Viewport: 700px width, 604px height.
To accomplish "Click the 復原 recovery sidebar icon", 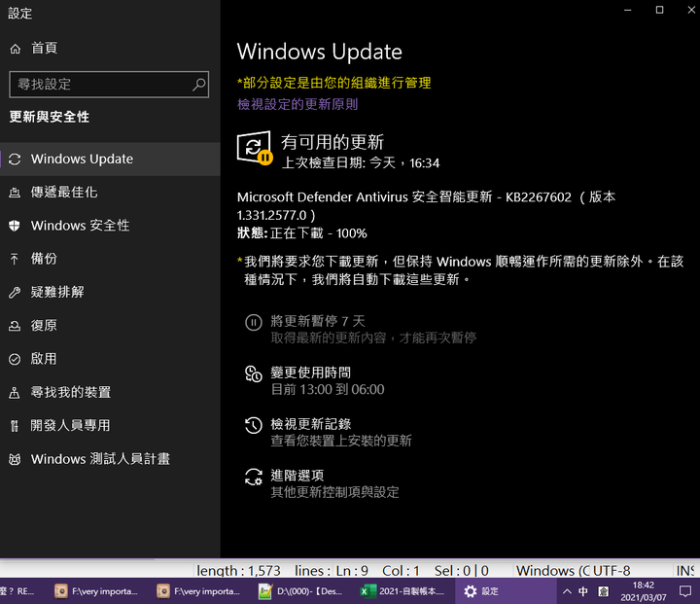I will click(15, 326).
